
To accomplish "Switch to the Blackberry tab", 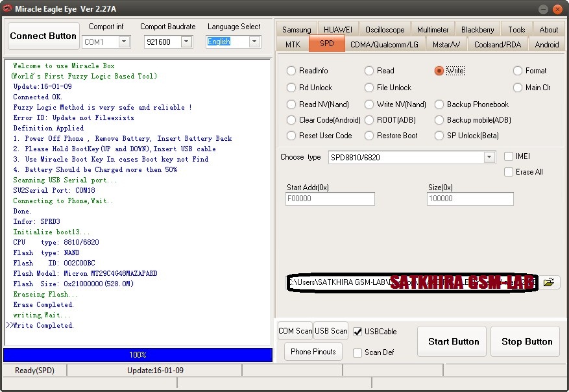I will [x=478, y=29].
